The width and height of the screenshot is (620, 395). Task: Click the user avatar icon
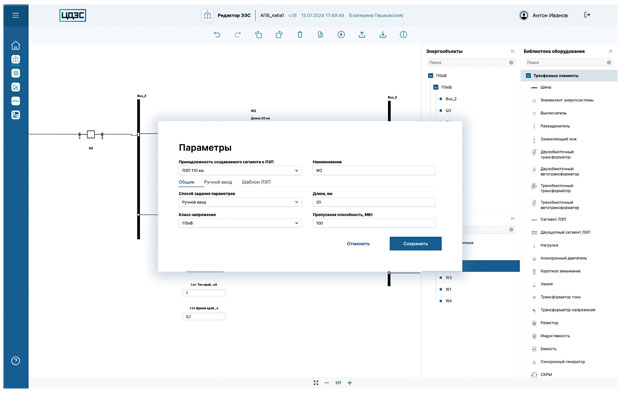tap(524, 15)
